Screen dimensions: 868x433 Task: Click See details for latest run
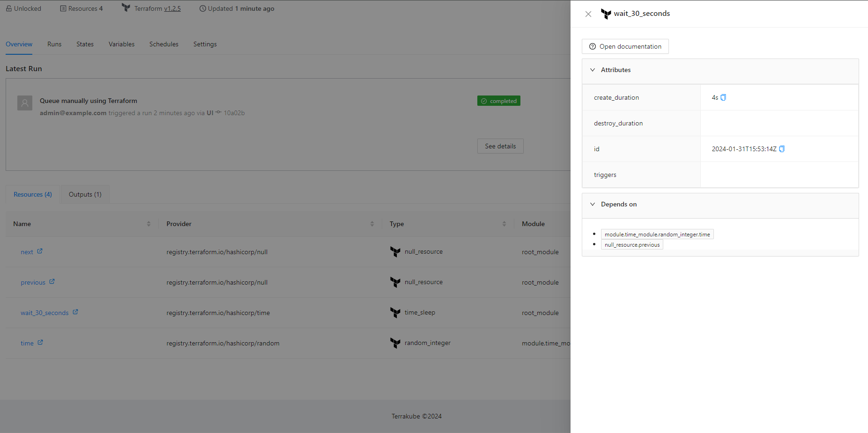point(500,146)
